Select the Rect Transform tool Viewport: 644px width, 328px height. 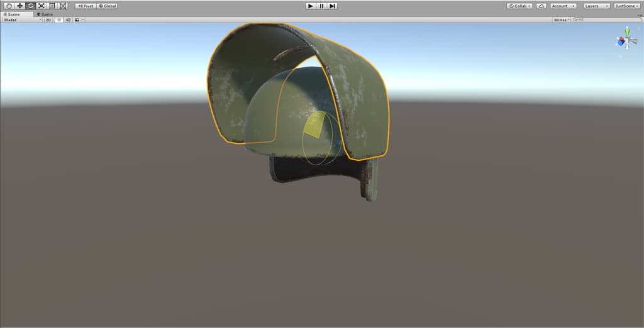click(52, 6)
